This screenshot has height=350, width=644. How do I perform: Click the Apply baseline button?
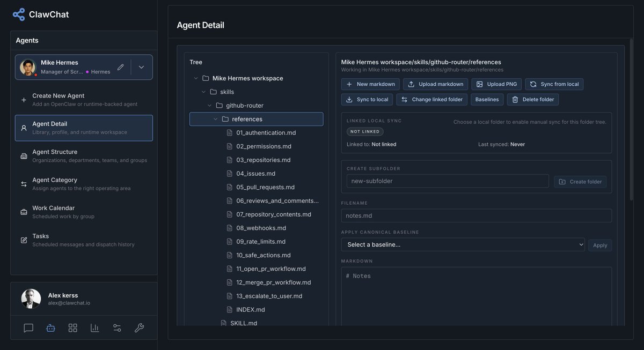point(600,245)
